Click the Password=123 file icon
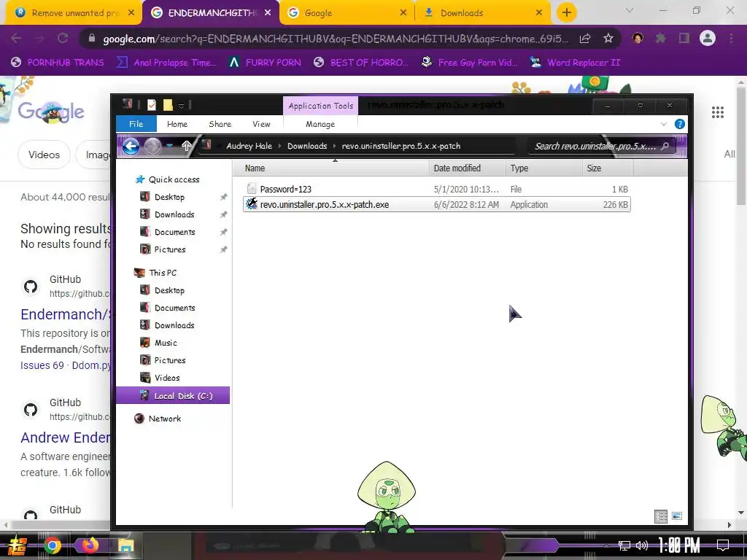 coord(252,189)
